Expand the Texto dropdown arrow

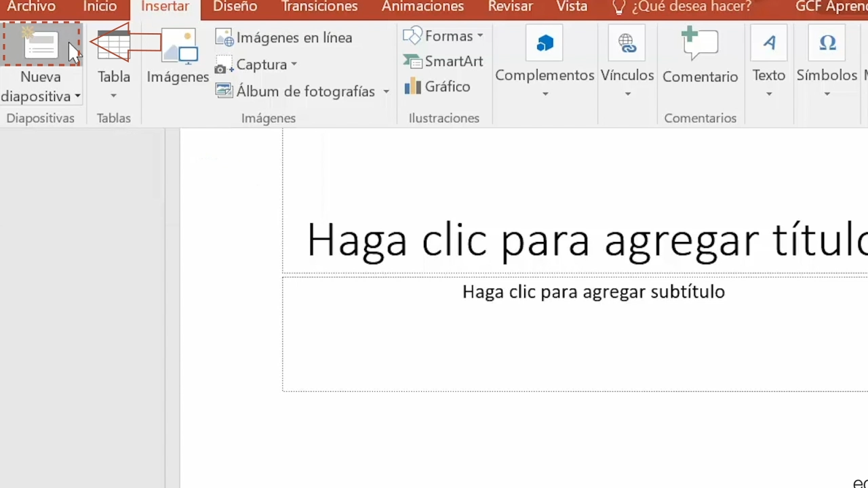pos(768,94)
